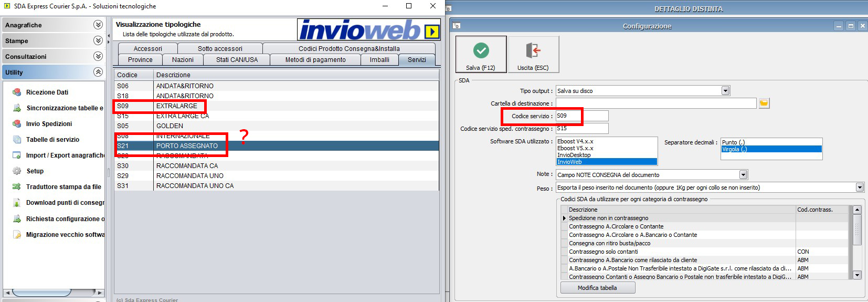This screenshot has height=302, width=868.
Task: Click the SDA Express Courier title icon
Action: 7,6
